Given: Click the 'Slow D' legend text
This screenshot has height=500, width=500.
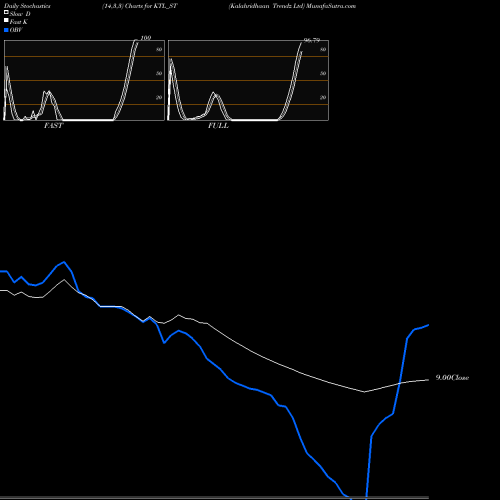Looking at the screenshot, I should click(x=20, y=14).
